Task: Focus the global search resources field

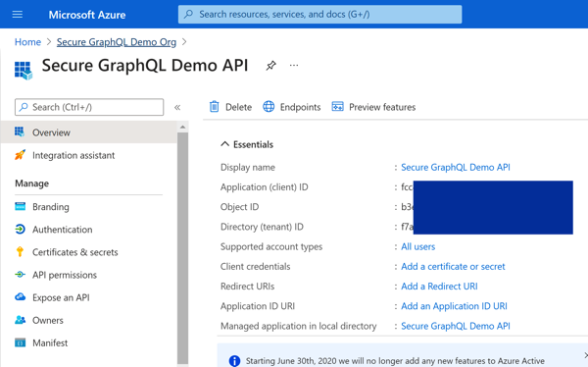Action: click(x=319, y=15)
